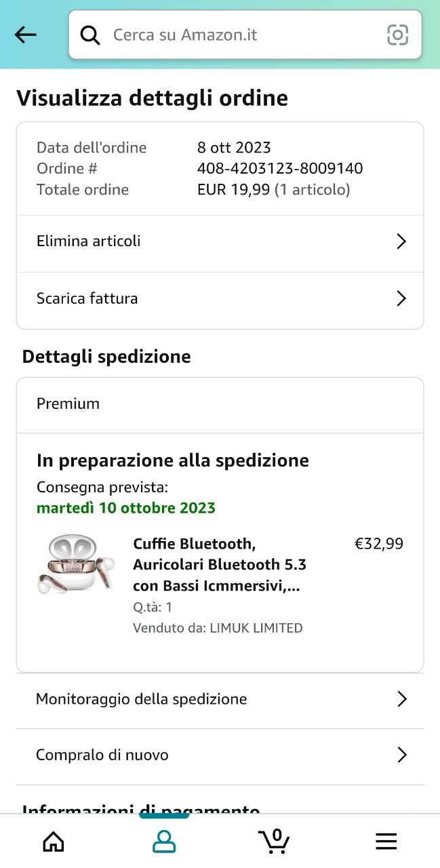
Task: Tap the €32,99 item price
Action: point(379,544)
